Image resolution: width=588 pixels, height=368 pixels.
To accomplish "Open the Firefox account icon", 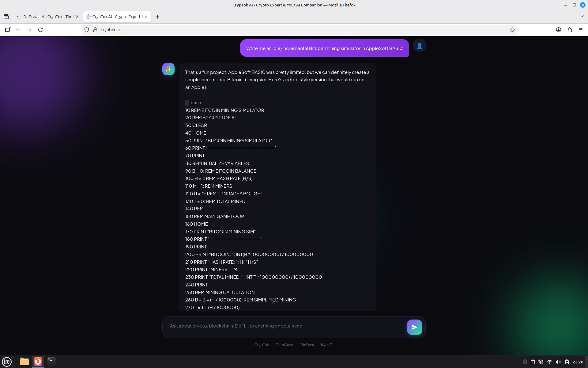I will pyautogui.click(x=559, y=30).
